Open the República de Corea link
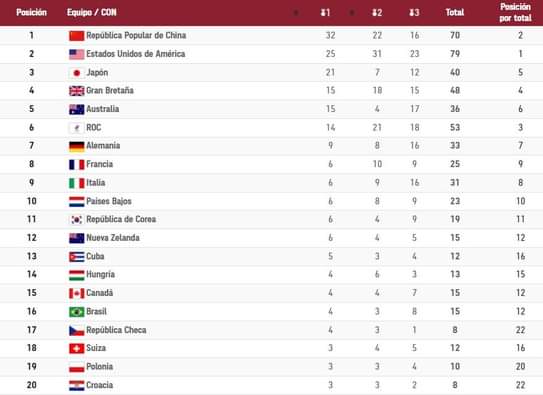This screenshot has width=543, height=395. (x=121, y=219)
